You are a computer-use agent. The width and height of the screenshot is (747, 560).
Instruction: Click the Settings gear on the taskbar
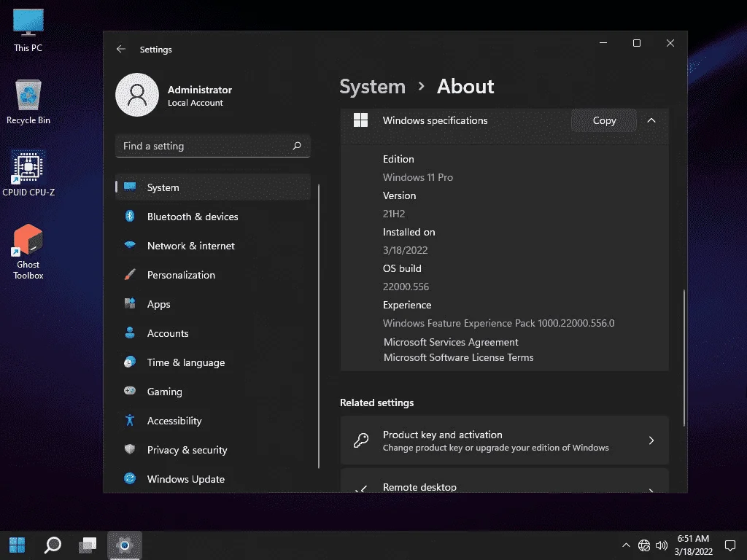point(124,545)
